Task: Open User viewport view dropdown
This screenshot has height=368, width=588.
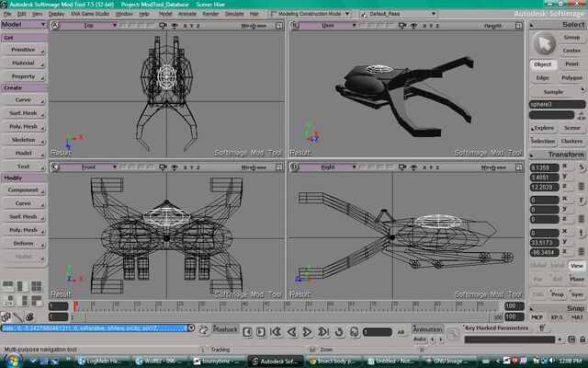Action: tap(328, 26)
